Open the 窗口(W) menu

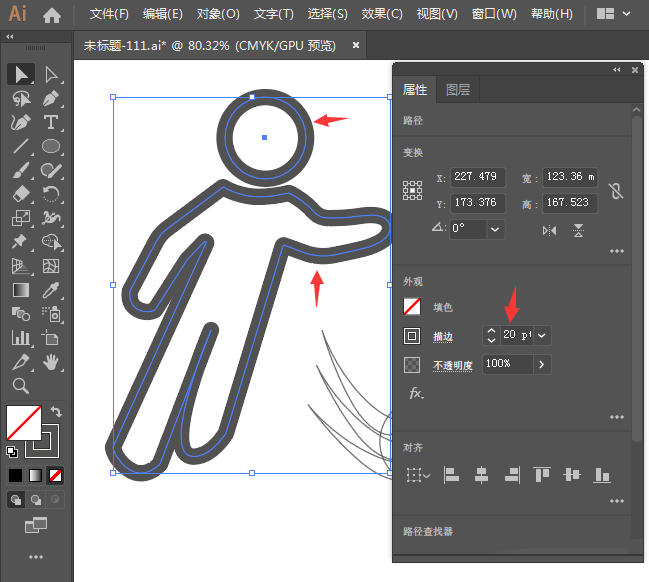494,14
